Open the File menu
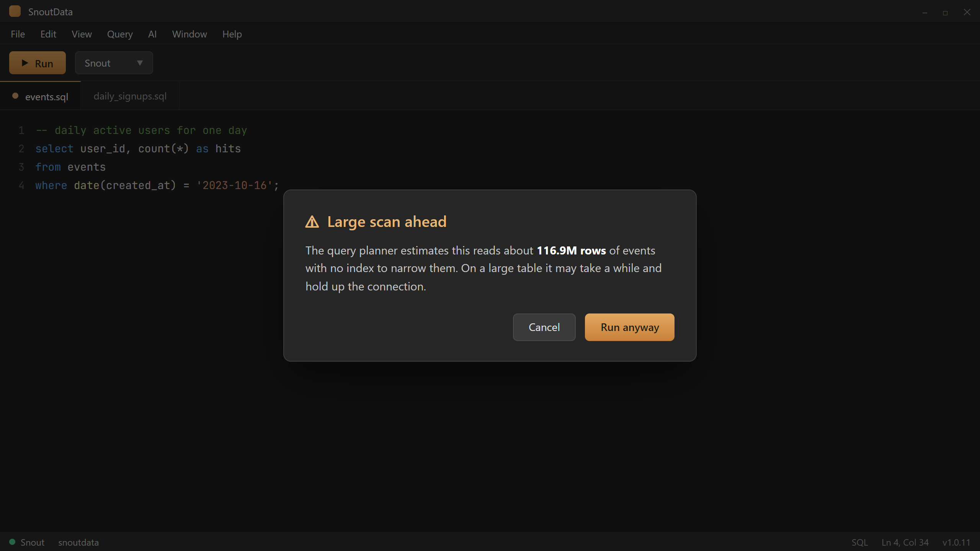 point(18,34)
